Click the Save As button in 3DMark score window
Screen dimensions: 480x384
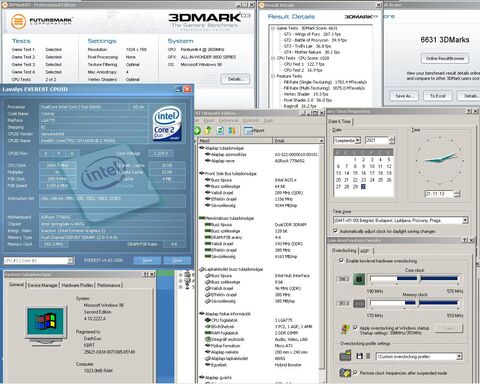(x=403, y=96)
